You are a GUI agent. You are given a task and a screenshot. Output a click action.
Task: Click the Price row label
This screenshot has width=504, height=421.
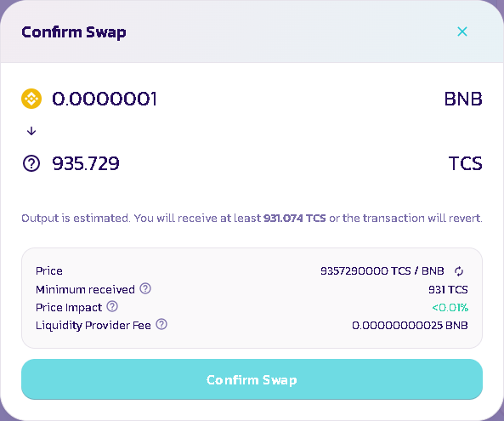(48, 270)
